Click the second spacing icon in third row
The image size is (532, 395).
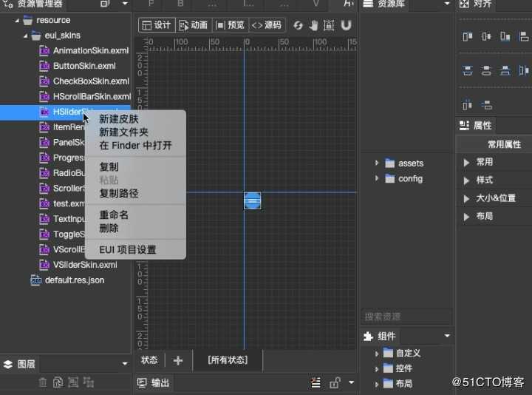486,105
